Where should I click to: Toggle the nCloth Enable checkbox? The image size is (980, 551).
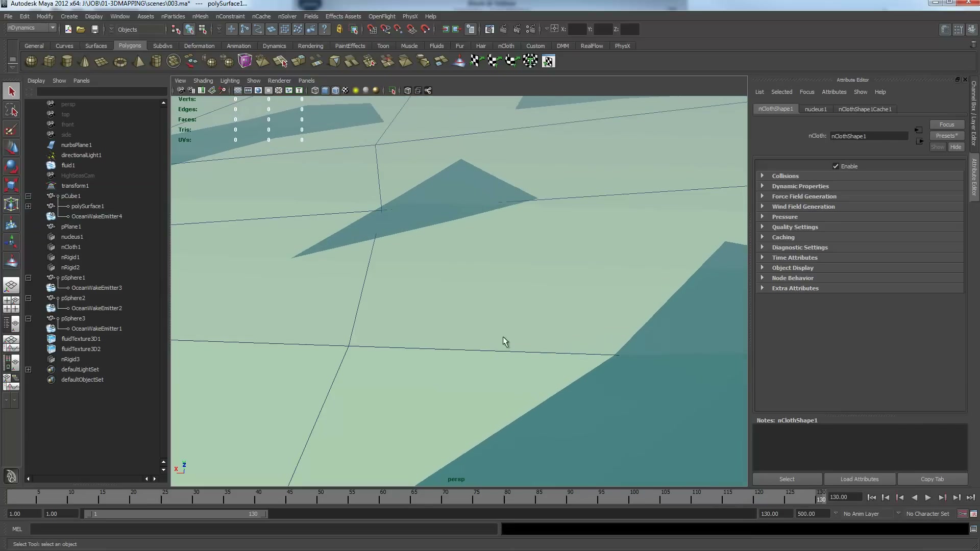coord(836,166)
